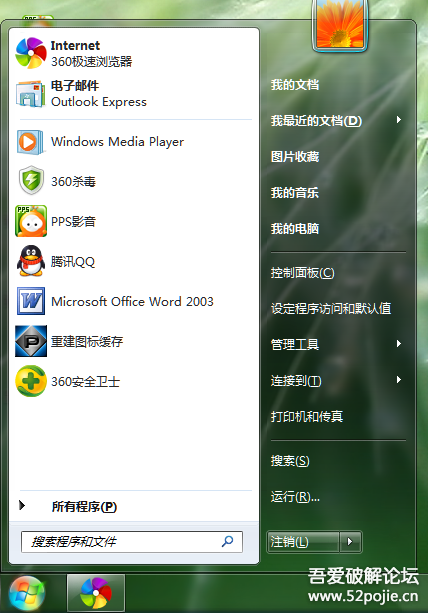Open the PPS影音 icon
The width and height of the screenshot is (428, 613).
click(31, 221)
